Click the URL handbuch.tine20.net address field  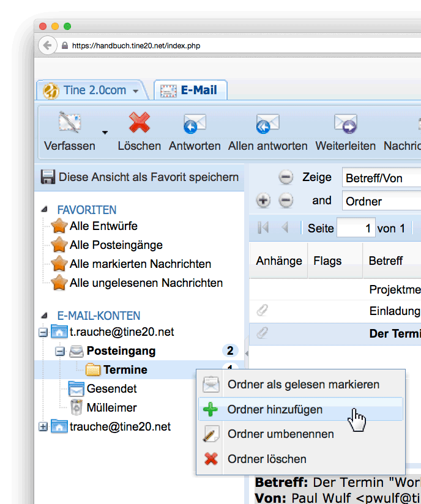136,46
